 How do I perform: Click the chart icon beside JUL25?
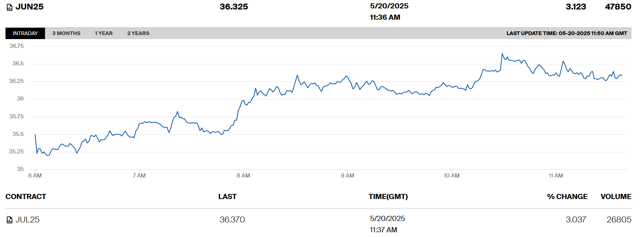coord(10,220)
